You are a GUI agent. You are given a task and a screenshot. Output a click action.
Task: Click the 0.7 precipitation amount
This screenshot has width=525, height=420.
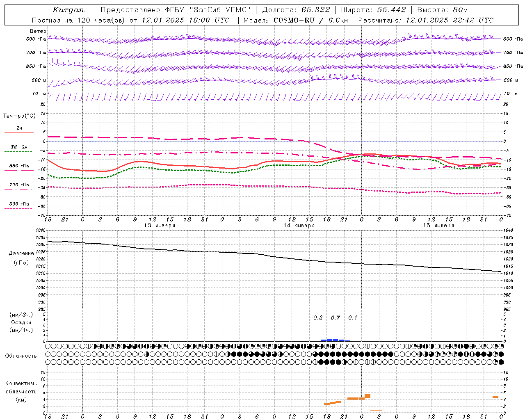(x=336, y=318)
